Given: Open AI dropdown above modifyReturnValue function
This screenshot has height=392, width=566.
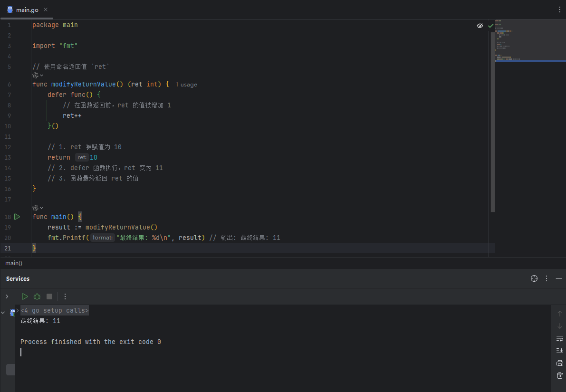Looking at the screenshot, I should pyautogui.click(x=38, y=75).
